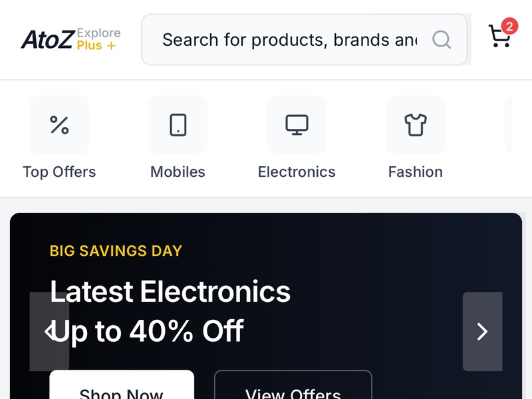
Task: Select the Top Offers percent icon
Action: [59, 125]
